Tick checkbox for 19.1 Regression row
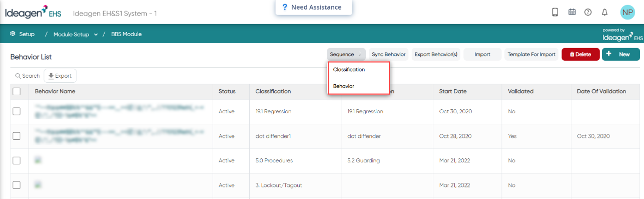This screenshot has width=644, height=199. 17,111
